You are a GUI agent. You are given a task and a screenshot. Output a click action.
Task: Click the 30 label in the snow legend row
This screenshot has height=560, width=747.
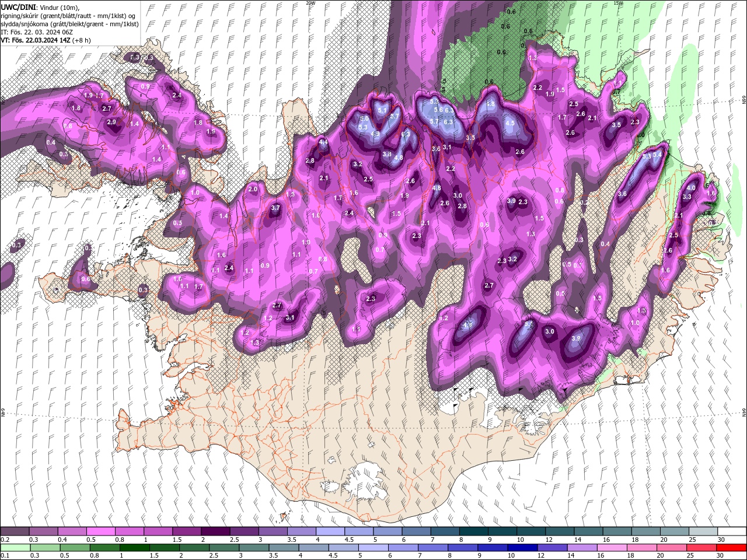tap(721, 540)
